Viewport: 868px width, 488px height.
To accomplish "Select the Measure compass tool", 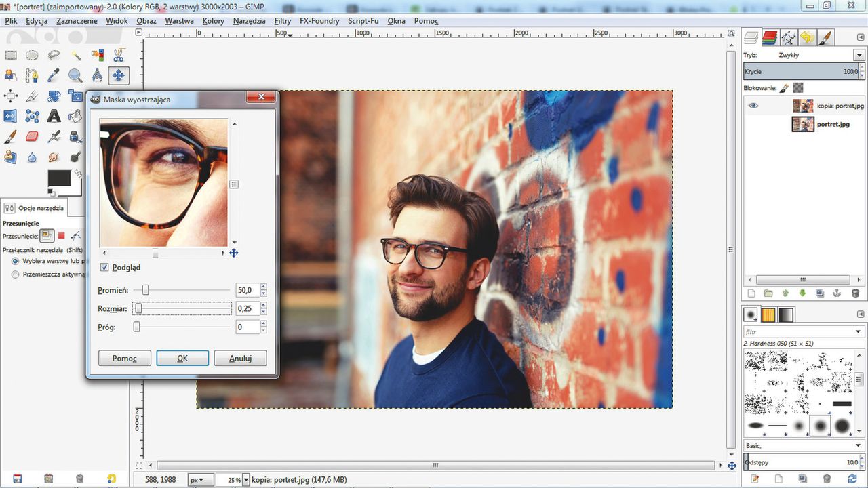I will coord(97,75).
